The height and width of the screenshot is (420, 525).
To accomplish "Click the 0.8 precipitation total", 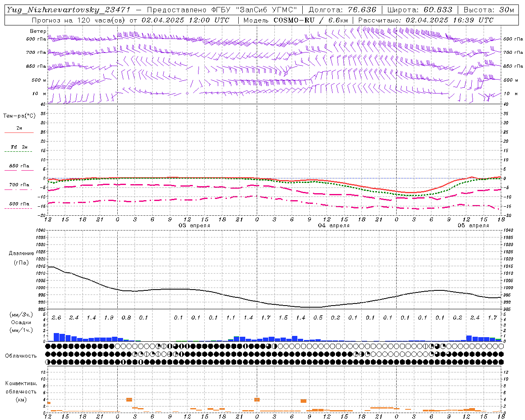I will pyautogui.click(x=126, y=318).
